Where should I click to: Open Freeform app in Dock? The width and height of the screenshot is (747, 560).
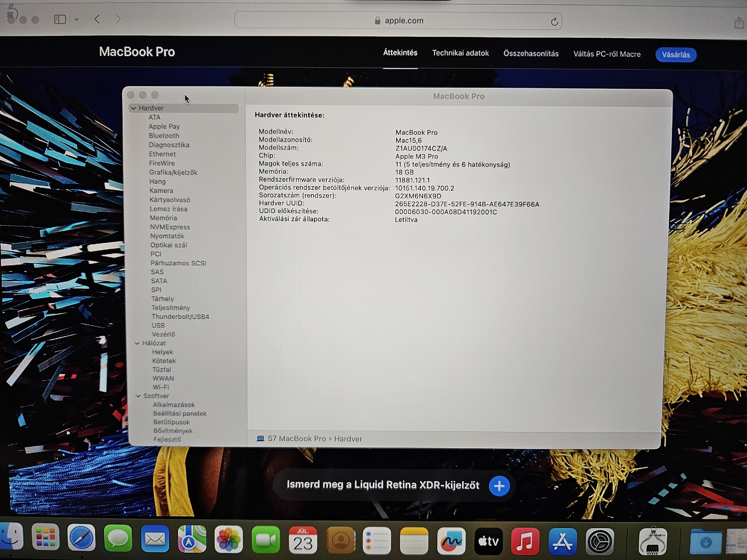[x=451, y=541]
